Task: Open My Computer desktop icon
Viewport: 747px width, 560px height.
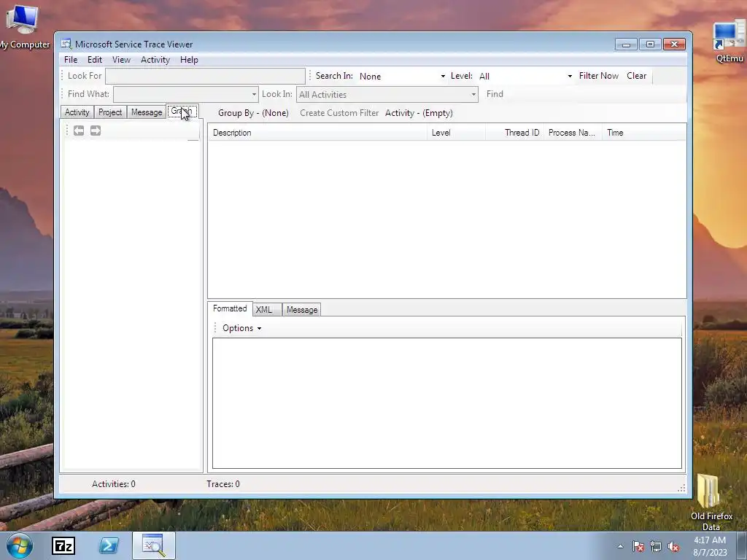Action: (23, 27)
